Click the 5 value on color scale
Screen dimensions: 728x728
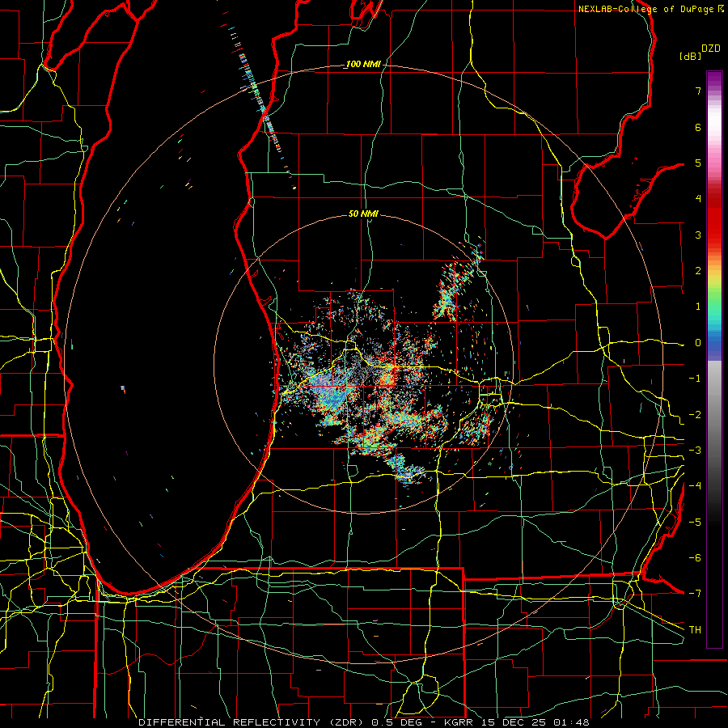click(698, 163)
